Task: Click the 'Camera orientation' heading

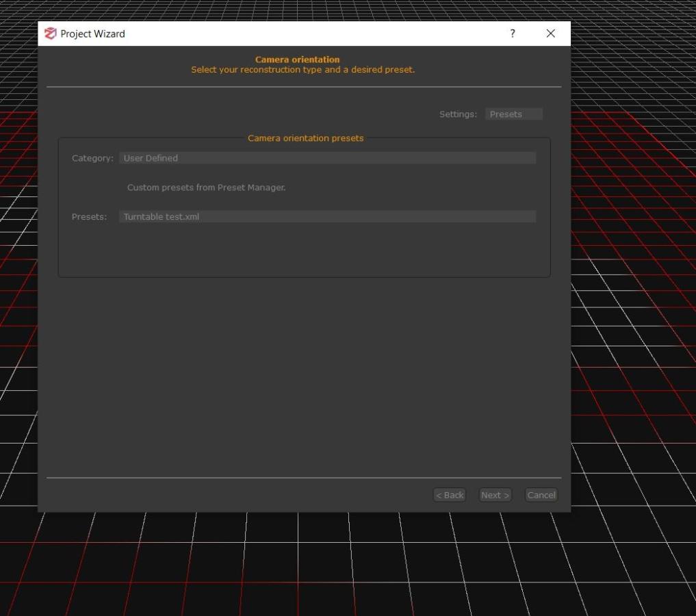Action: [x=297, y=60]
